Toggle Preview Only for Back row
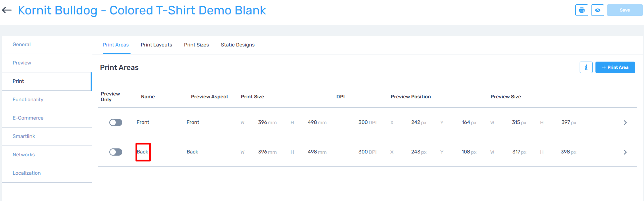Image resolution: width=644 pixels, height=201 pixels. [116, 152]
